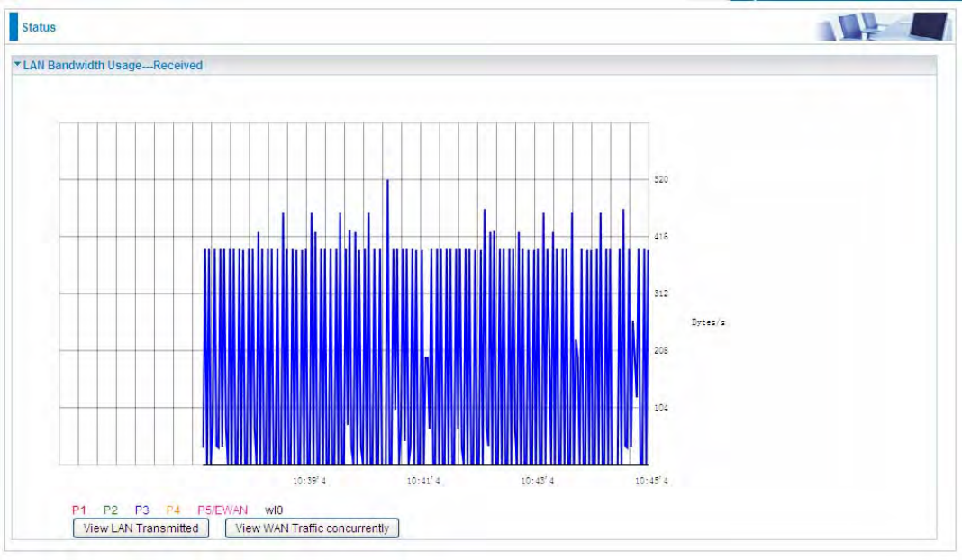Select the P4 legend label
Image resolution: width=962 pixels, height=560 pixels.
(173, 510)
